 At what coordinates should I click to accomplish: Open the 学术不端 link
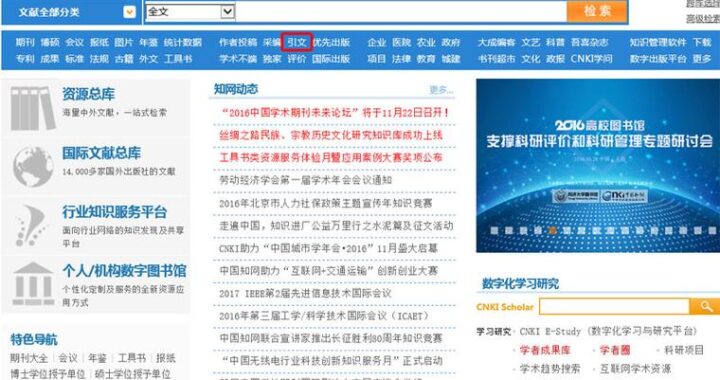[x=238, y=59]
